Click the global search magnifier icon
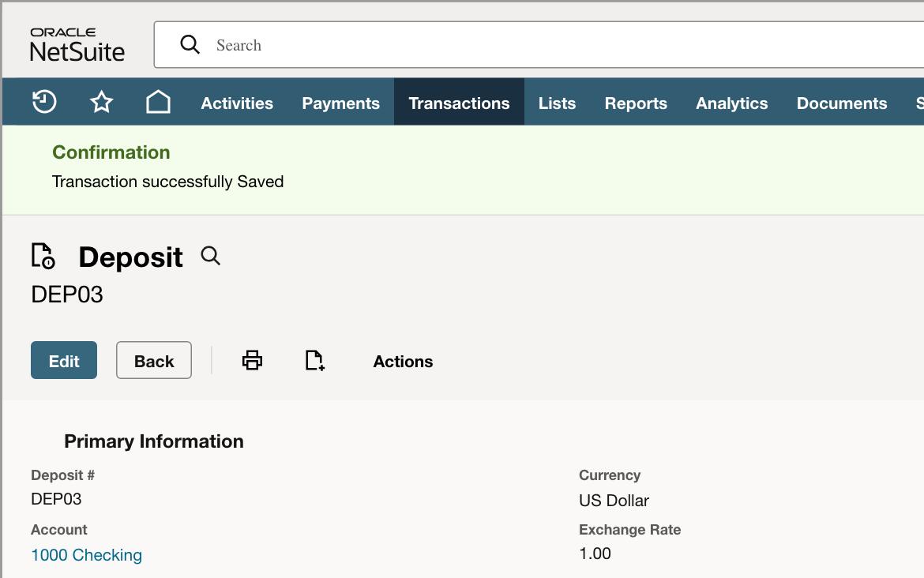The height and width of the screenshot is (578, 924). pyautogui.click(x=190, y=44)
